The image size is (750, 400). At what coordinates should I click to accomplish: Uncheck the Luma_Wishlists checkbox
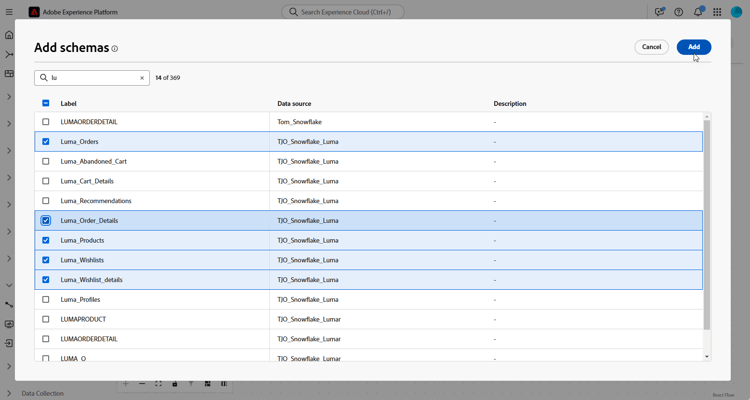45,260
